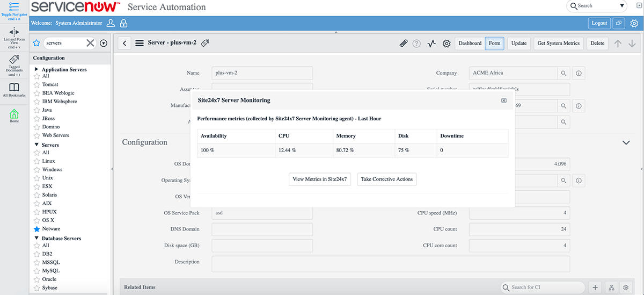Focus the global Search field

(597, 6)
